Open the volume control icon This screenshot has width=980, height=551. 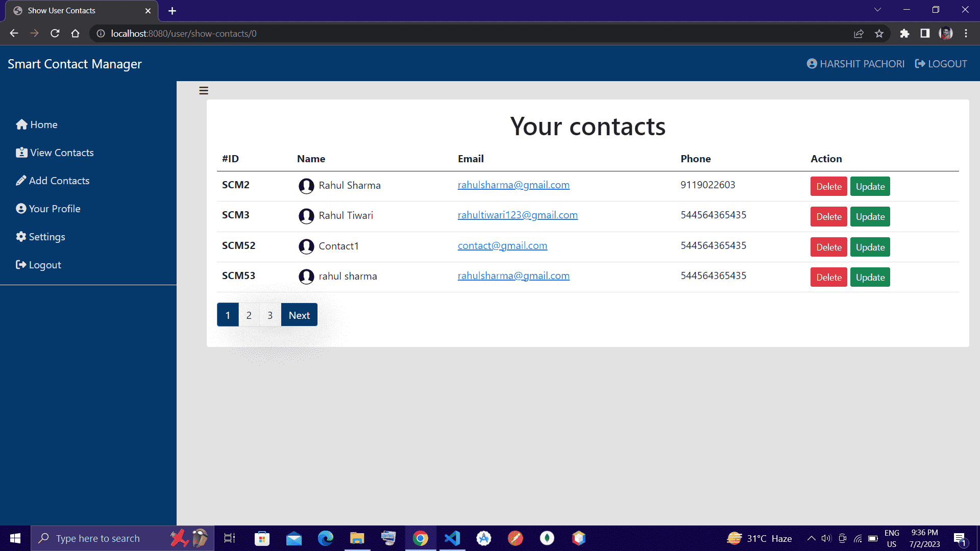tap(826, 538)
